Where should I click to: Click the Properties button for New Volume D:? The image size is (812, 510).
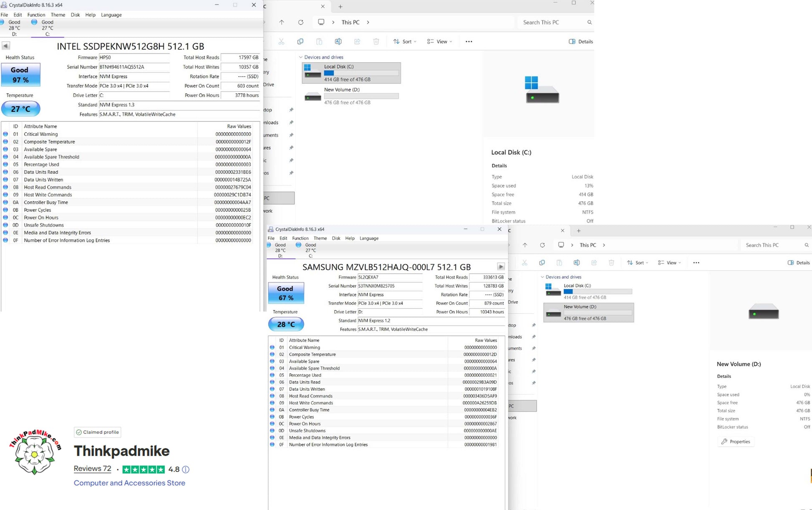click(736, 442)
